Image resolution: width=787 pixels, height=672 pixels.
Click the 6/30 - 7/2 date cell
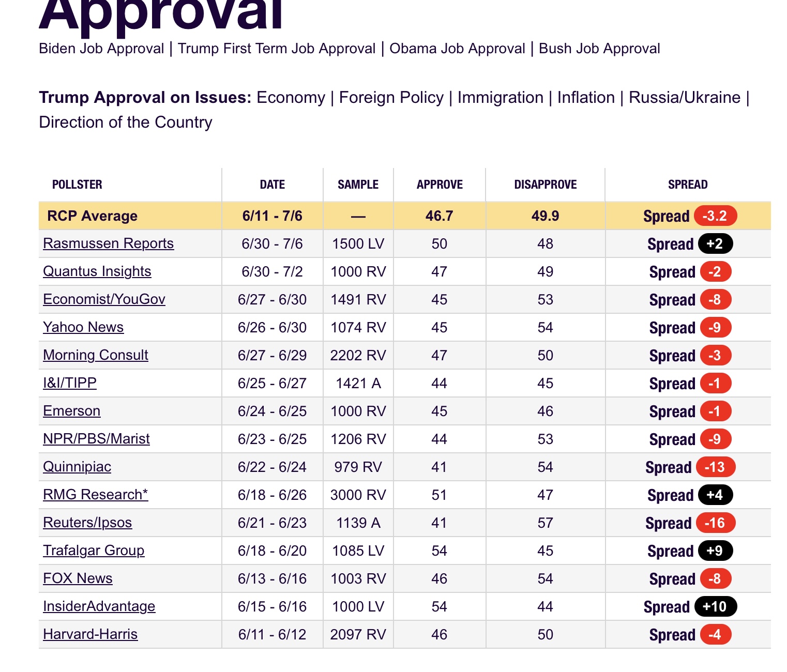pos(273,271)
